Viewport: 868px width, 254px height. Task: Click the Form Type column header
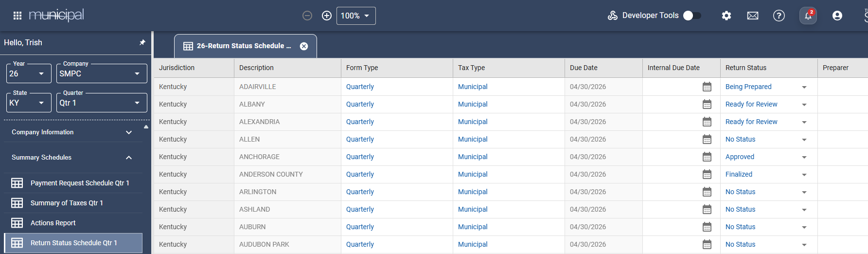[397, 68]
